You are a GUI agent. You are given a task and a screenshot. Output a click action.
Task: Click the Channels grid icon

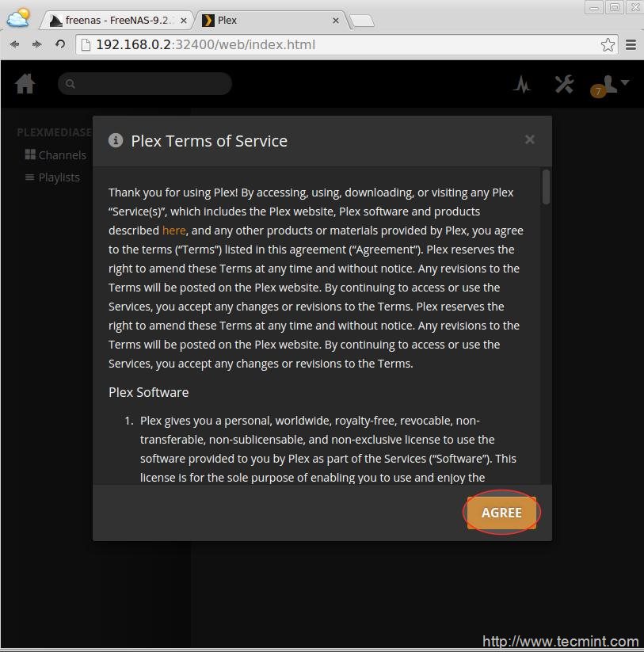pos(30,154)
